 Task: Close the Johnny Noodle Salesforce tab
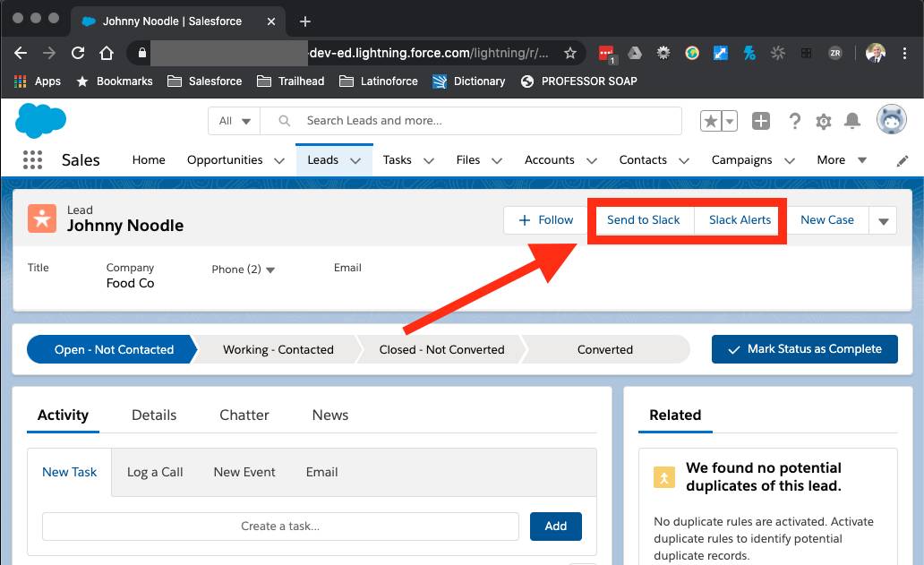pos(271,21)
